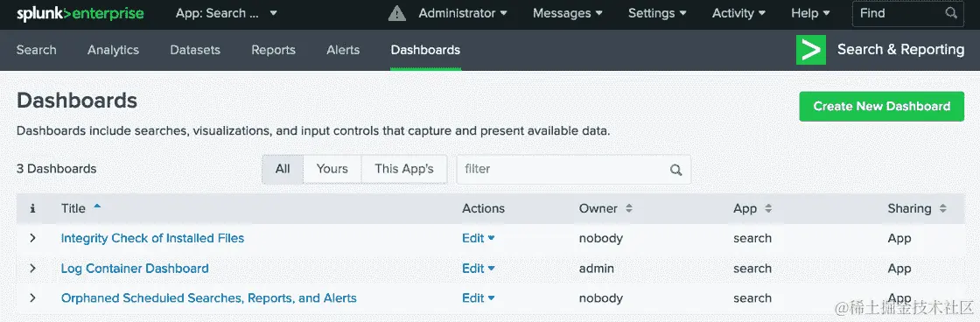Click the info column header icon
This screenshot has width=980, height=322.
(x=32, y=209)
